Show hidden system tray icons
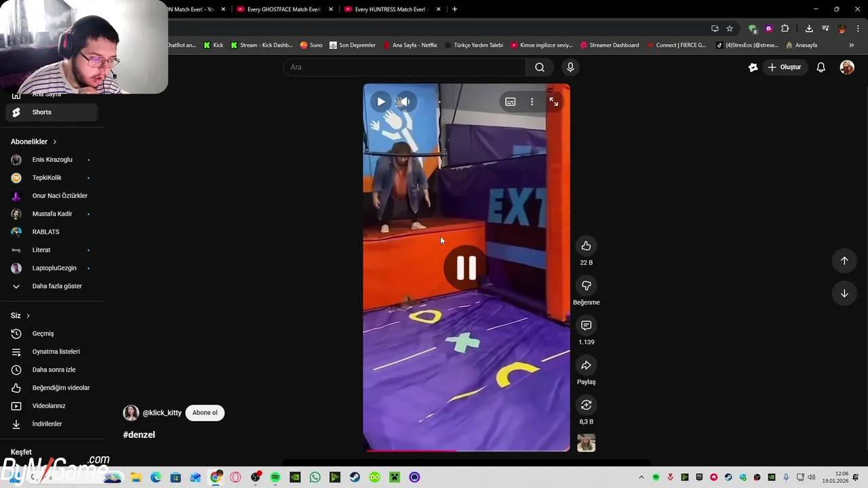 coord(642,477)
